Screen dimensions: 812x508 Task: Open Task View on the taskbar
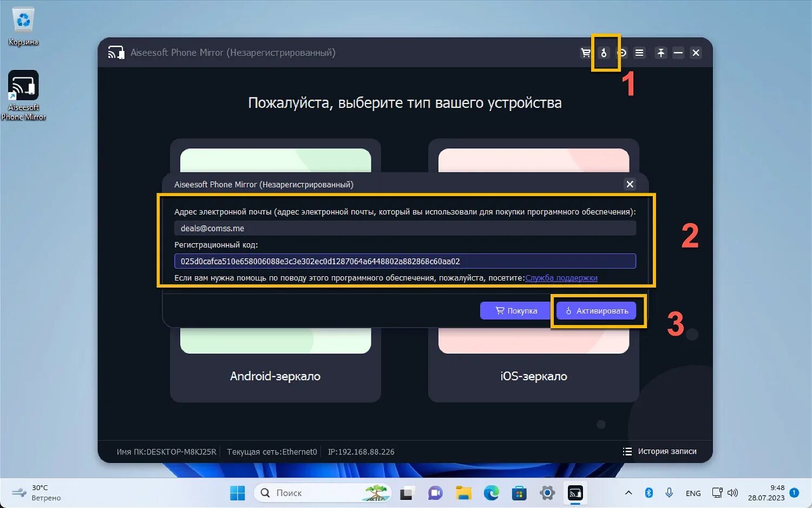(x=407, y=493)
